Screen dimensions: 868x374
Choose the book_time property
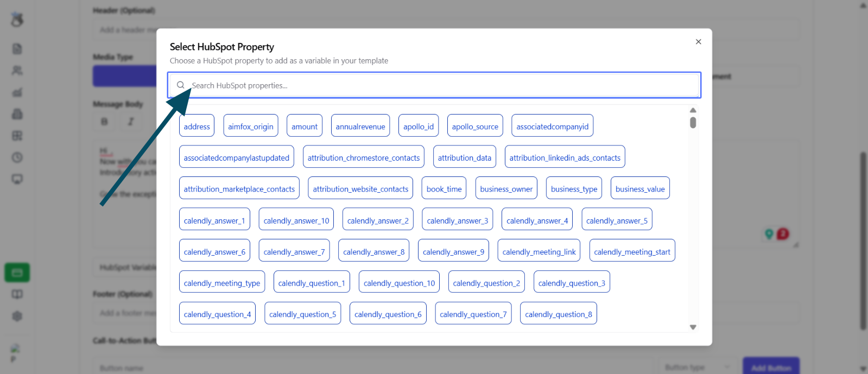444,188
